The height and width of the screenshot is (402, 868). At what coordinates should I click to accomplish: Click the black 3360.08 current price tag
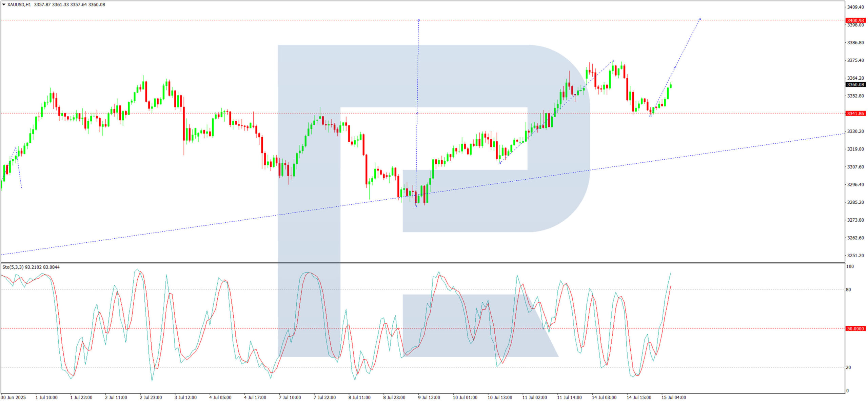point(855,85)
